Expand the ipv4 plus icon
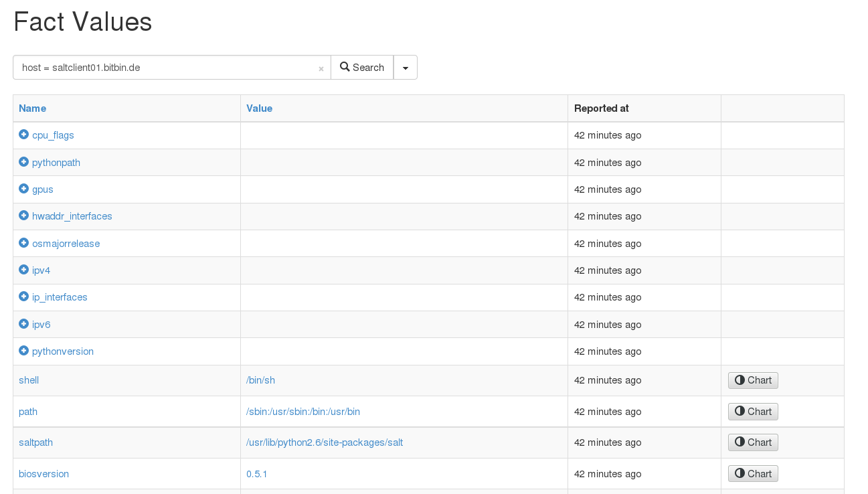868x494 pixels. [23, 270]
